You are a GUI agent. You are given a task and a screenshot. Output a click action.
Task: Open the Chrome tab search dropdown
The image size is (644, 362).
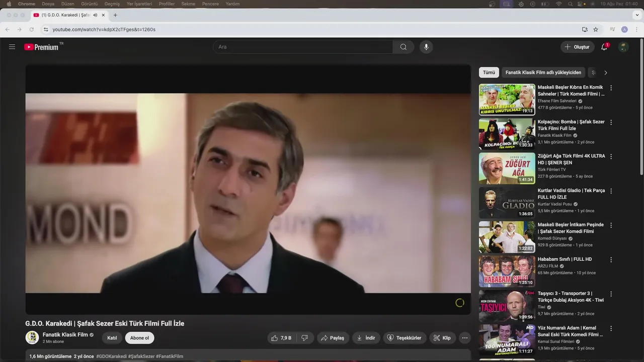637,15
